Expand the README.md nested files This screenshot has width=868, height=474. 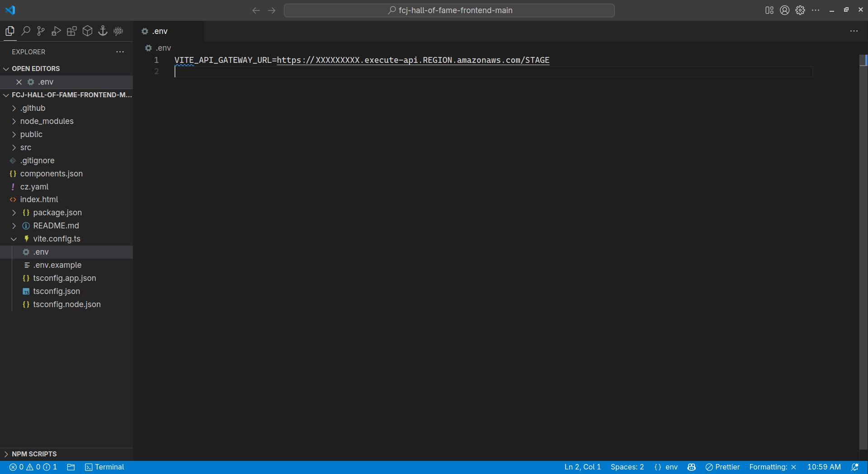(x=14, y=226)
